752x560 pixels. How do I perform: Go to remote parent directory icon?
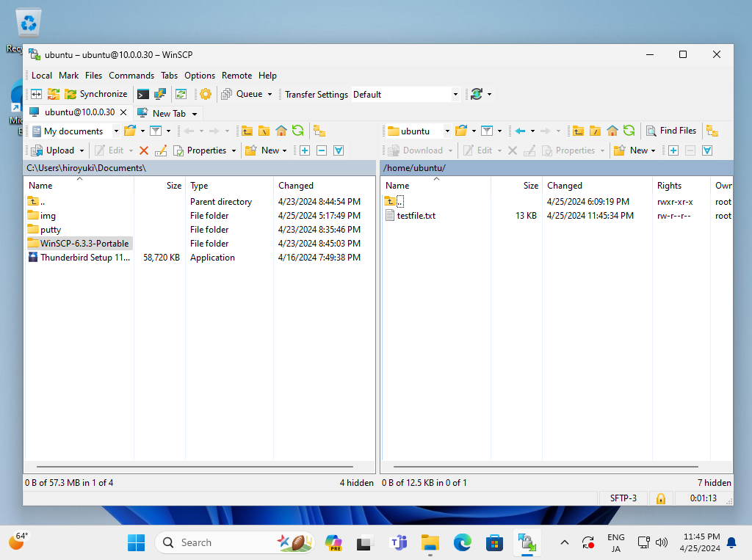tap(579, 131)
